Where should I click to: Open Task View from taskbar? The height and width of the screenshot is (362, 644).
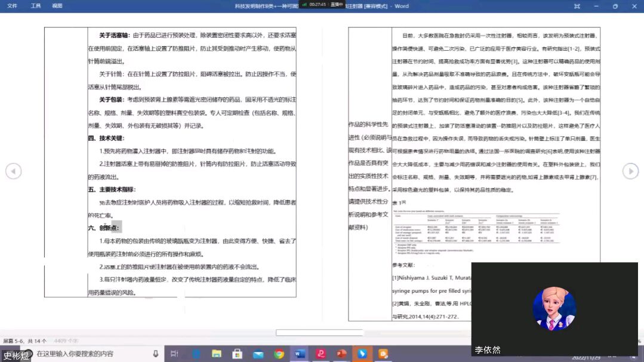[174, 354]
